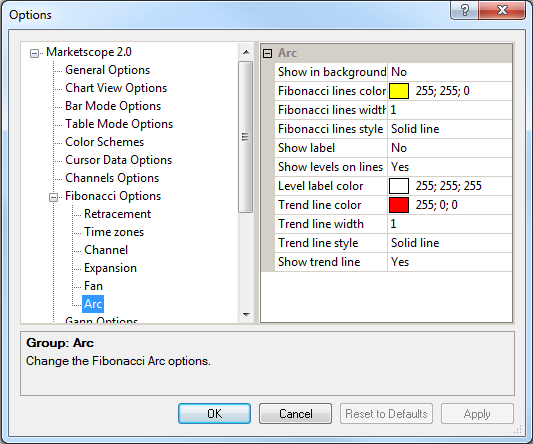
Task: Open the Fibonacci lines style dropdown
Action: (x=449, y=129)
